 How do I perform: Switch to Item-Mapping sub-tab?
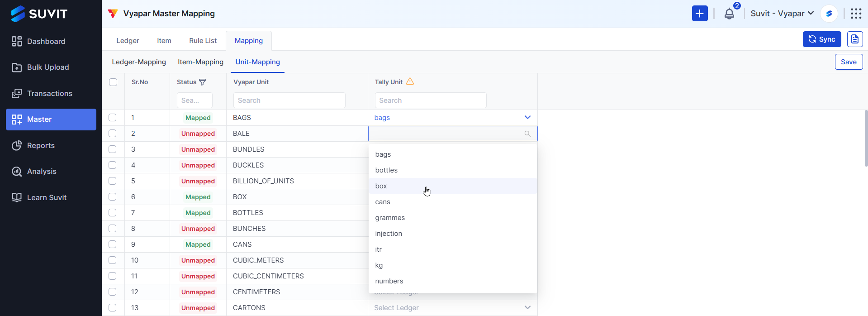pos(201,62)
